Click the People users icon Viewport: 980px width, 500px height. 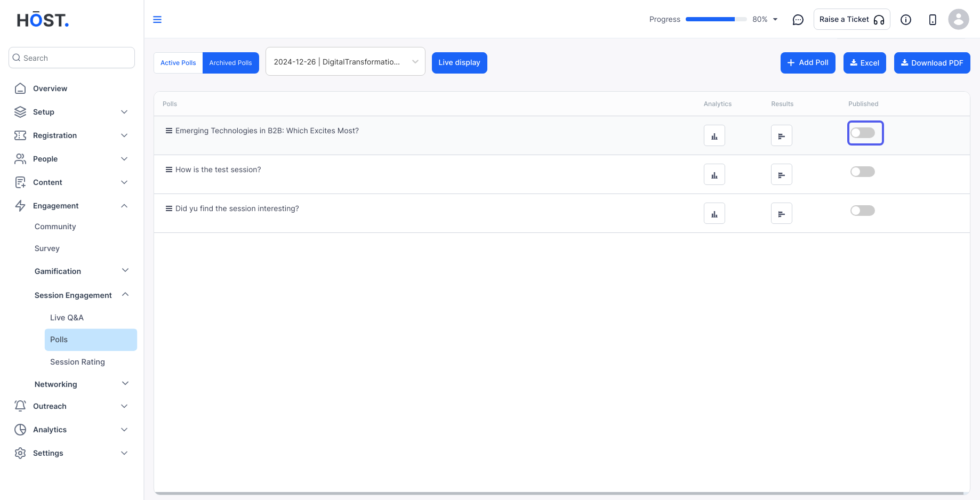tap(20, 159)
